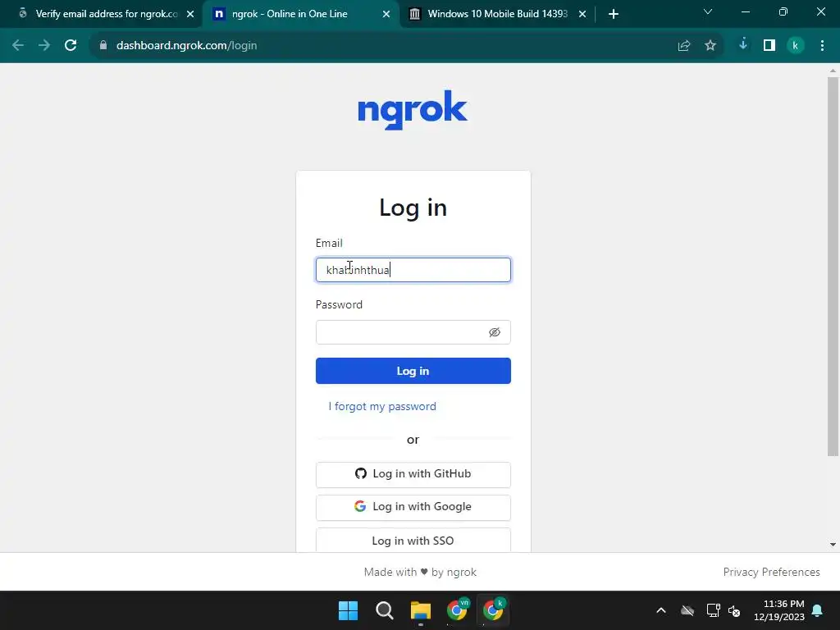Screen dimensions: 840x630
Task: Close the Windows 10 Mobile Build tab
Action: (x=582, y=14)
